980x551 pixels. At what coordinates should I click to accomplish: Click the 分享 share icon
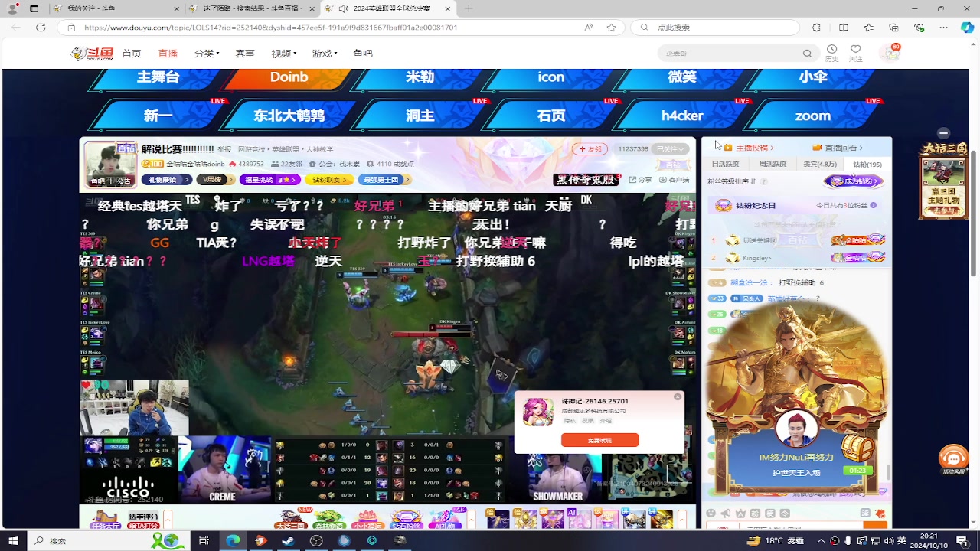[x=640, y=180]
